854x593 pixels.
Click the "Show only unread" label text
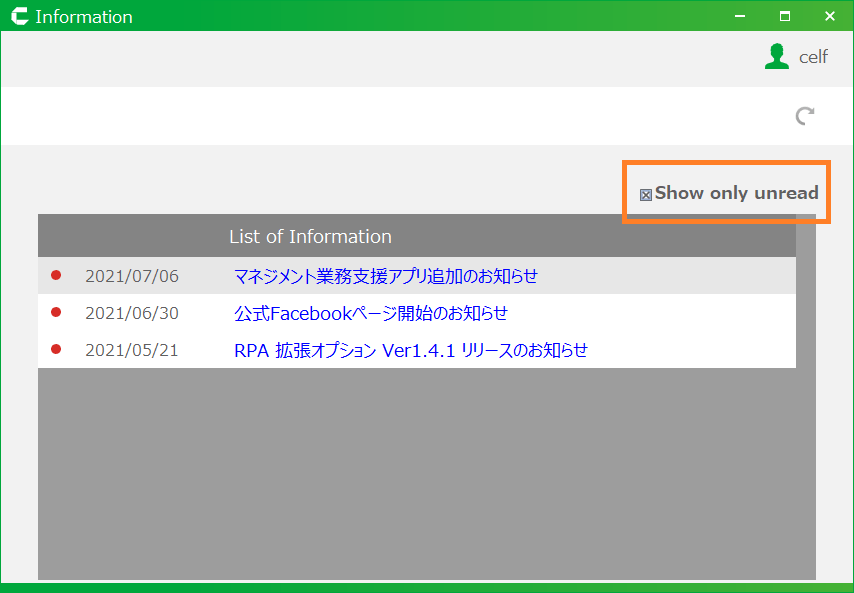737,193
